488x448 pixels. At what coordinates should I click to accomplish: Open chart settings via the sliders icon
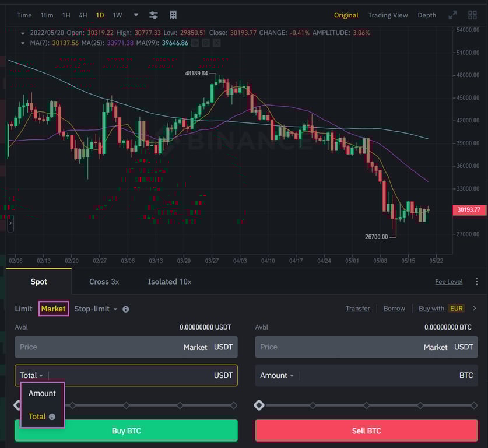[153, 15]
